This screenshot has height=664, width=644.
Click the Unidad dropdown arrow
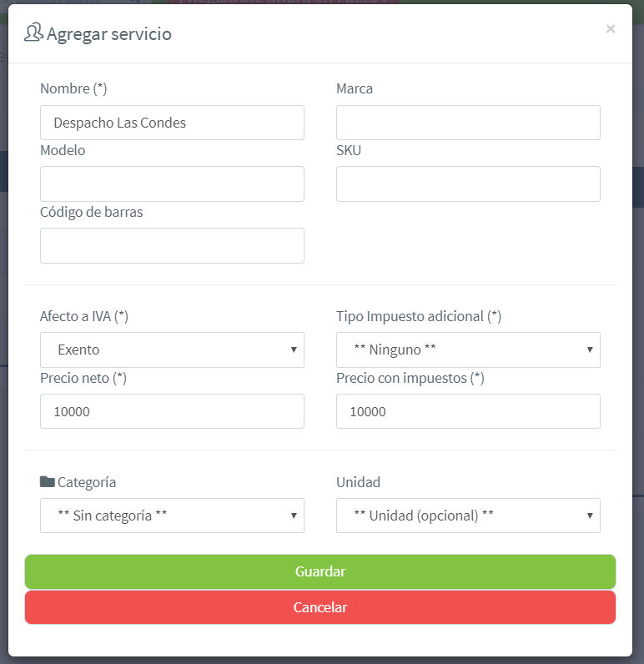[x=590, y=516]
